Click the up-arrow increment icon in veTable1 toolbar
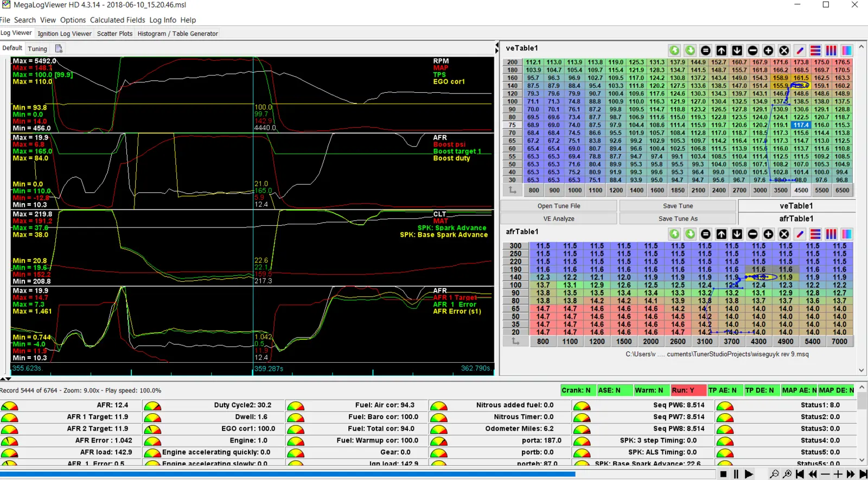This screenshot has height=480, width=868. pyautogui.click(x=722, y=50)
